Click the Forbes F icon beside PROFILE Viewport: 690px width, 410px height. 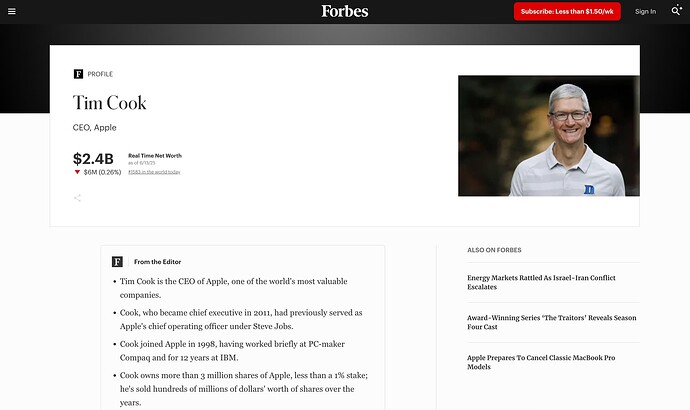[x=78, y=74]
